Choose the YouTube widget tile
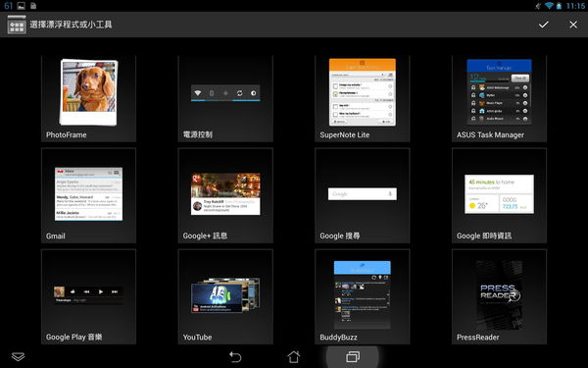Image resolution: width=588 pixels, height=368 pixels. click(x=225, y=296)
